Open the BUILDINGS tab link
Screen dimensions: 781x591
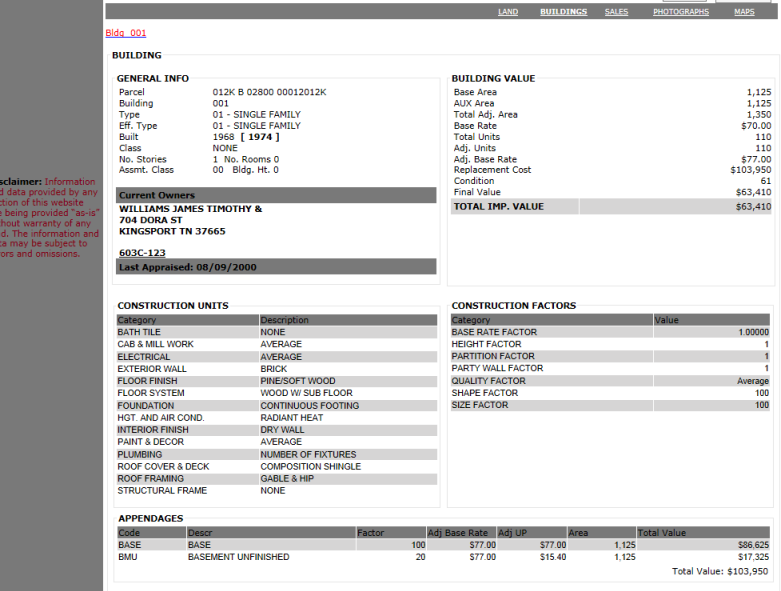[563, 11]
